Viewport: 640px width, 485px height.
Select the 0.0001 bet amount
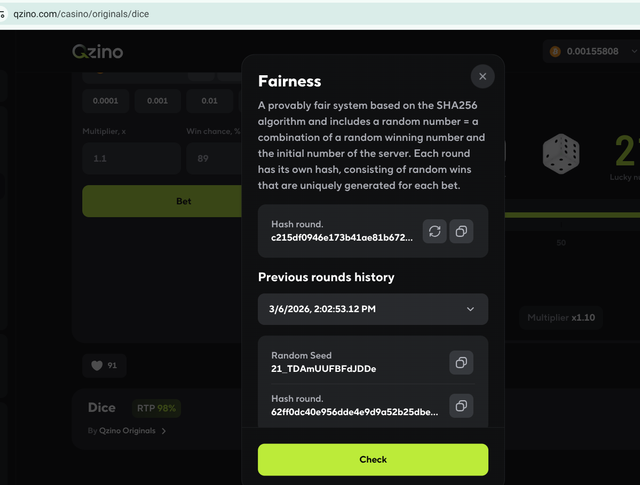pyautogui.click(x=105, y=101)
